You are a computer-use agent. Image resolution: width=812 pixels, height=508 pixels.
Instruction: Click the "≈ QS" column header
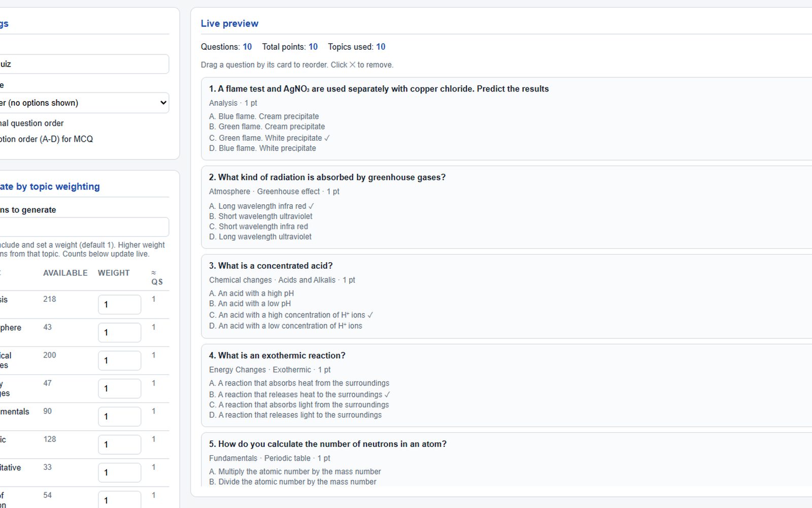click(157, 277)
